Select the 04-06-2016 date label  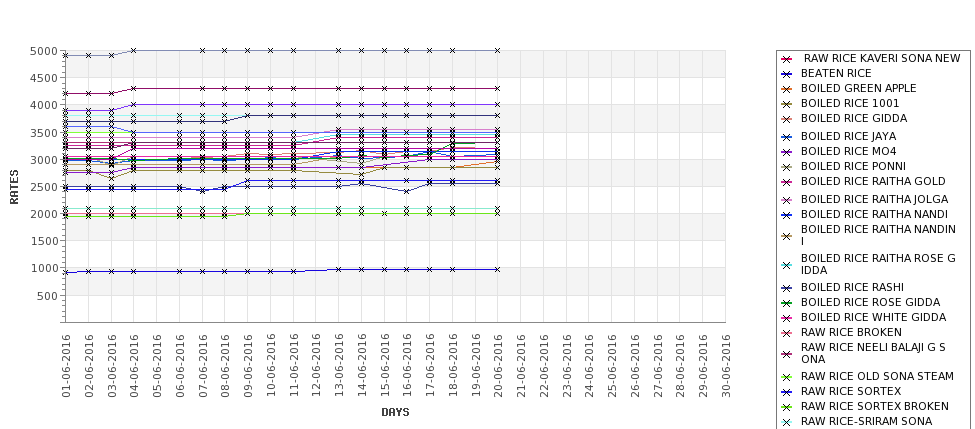point(134,366)
